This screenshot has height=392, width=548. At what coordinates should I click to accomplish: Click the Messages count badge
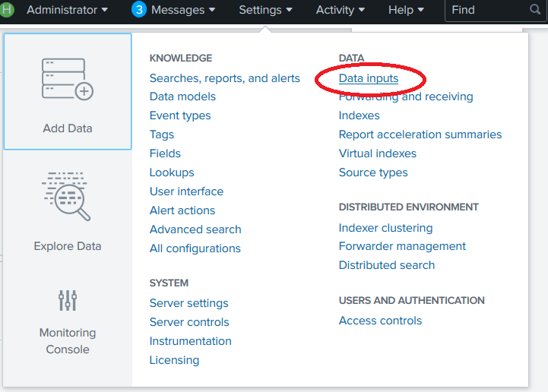point(138,10)
